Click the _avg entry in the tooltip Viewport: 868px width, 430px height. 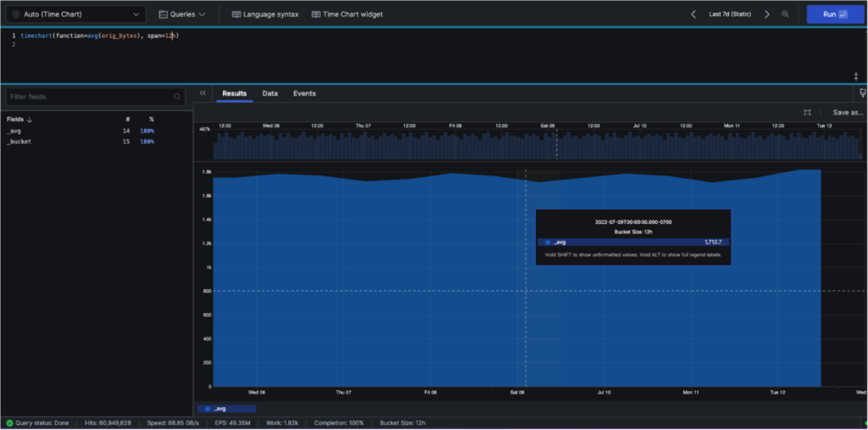[632, 243]
